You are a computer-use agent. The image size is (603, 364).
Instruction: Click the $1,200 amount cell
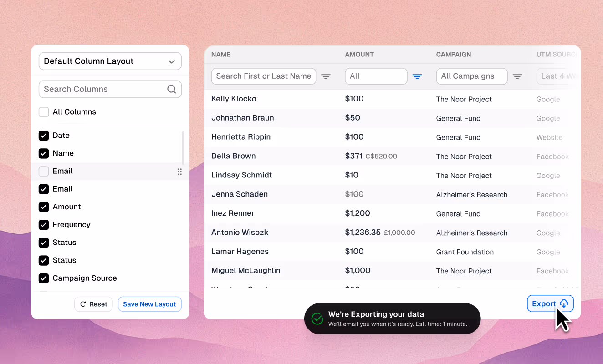[358, 213]
